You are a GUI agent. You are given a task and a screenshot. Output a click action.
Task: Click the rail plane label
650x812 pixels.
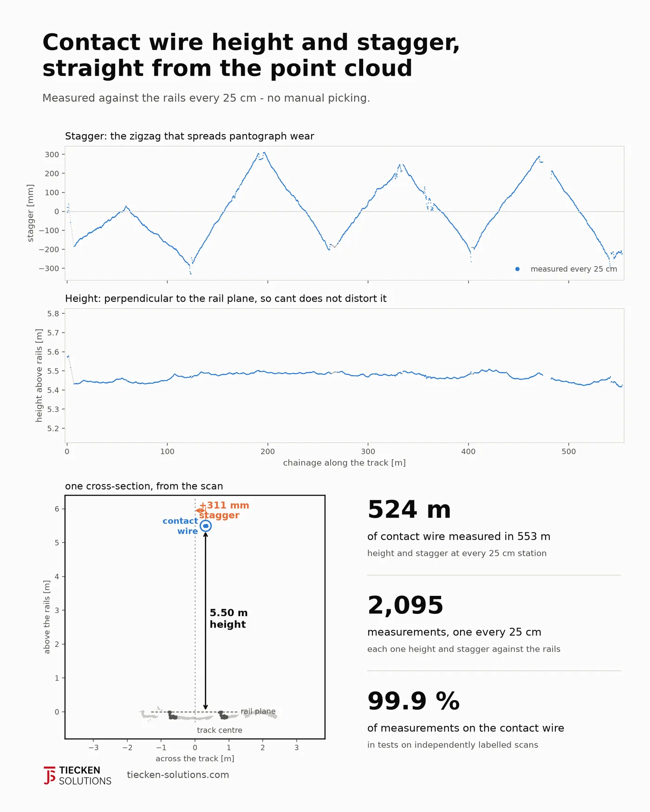258,711
